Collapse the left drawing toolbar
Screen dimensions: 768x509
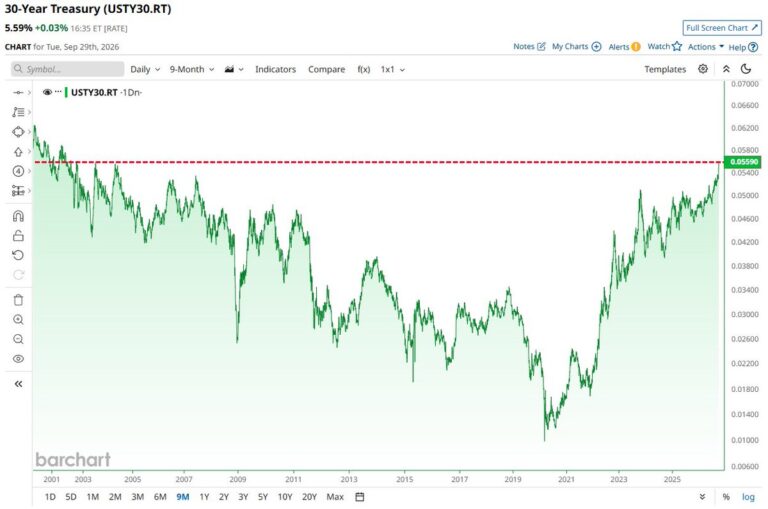[18, 384]
